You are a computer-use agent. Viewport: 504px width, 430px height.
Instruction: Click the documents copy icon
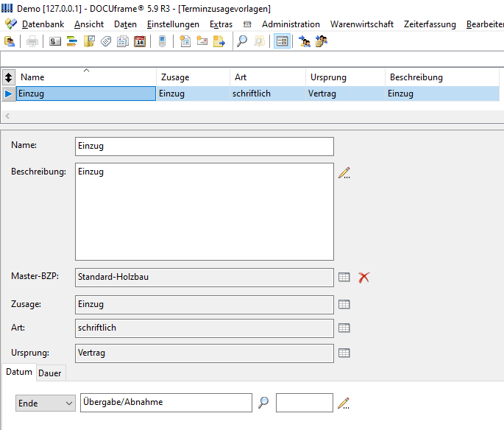click(123, 41)
